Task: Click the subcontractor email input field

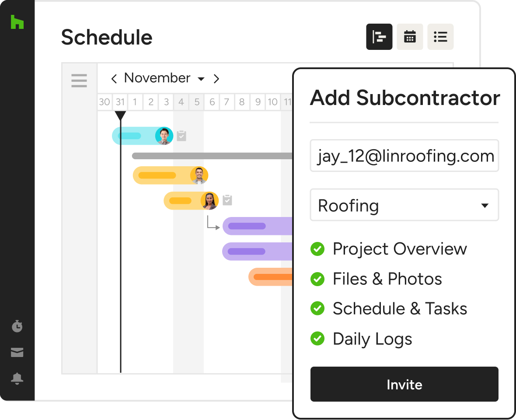Action: click(404, 155)
